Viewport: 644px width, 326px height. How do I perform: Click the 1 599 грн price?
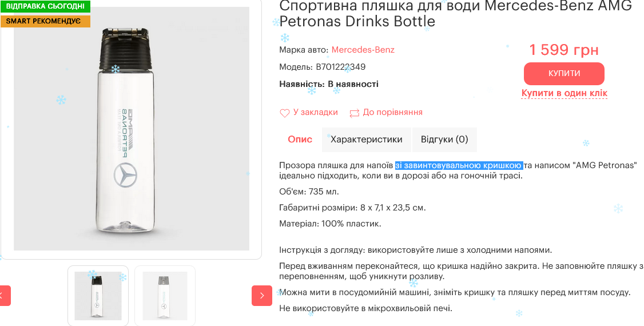tap(564, 50)
